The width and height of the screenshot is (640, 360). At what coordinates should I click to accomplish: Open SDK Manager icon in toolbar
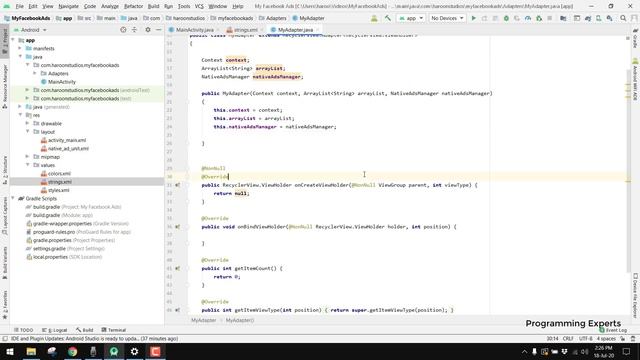pos(609,18)
